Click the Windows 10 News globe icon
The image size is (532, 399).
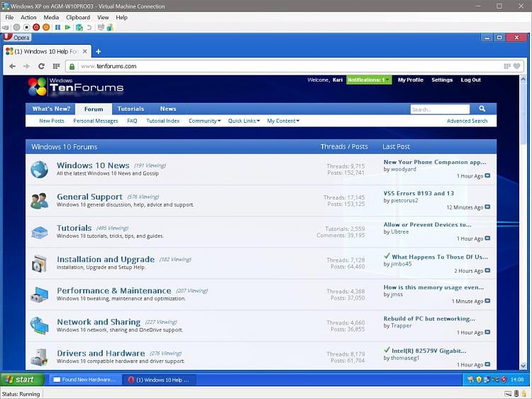39,170
